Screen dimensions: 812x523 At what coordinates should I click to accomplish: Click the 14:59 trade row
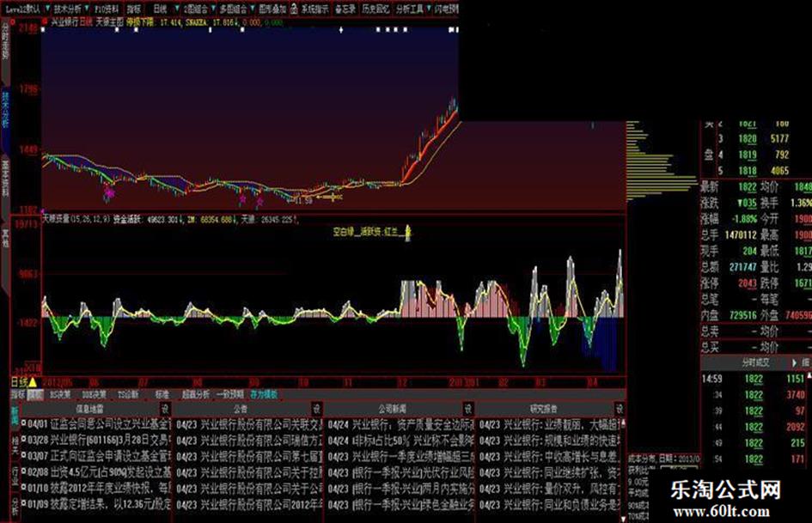754,379
